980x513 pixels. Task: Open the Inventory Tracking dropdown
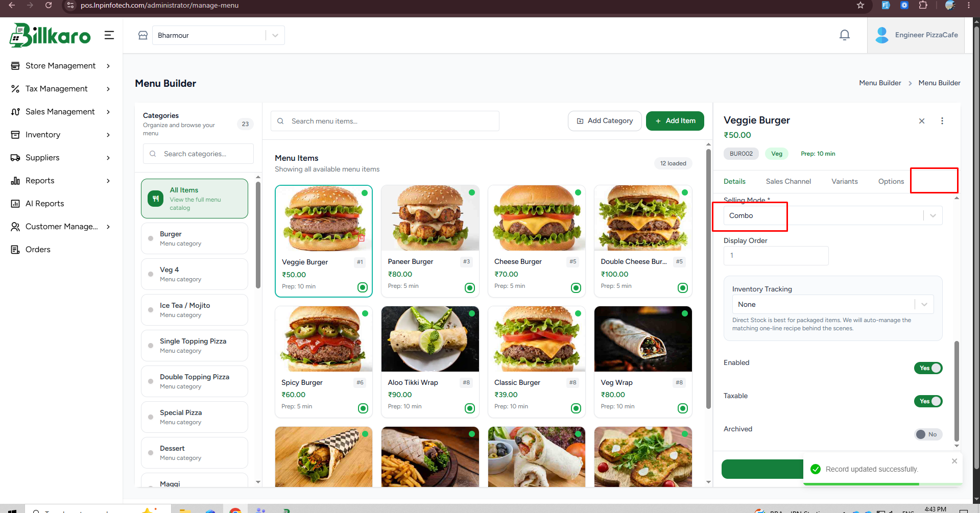(x=833, y=304)
